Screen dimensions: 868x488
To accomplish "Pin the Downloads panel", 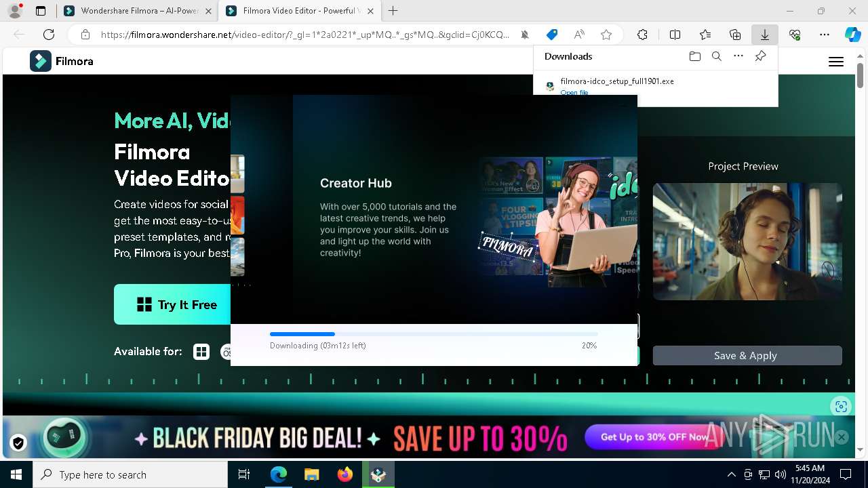I will (x=761, y=56).
